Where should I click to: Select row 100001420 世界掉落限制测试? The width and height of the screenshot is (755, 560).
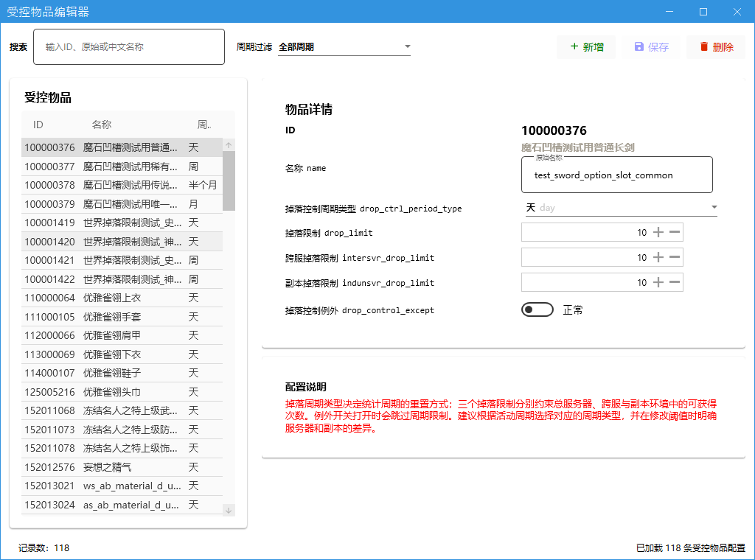[122, 242]
